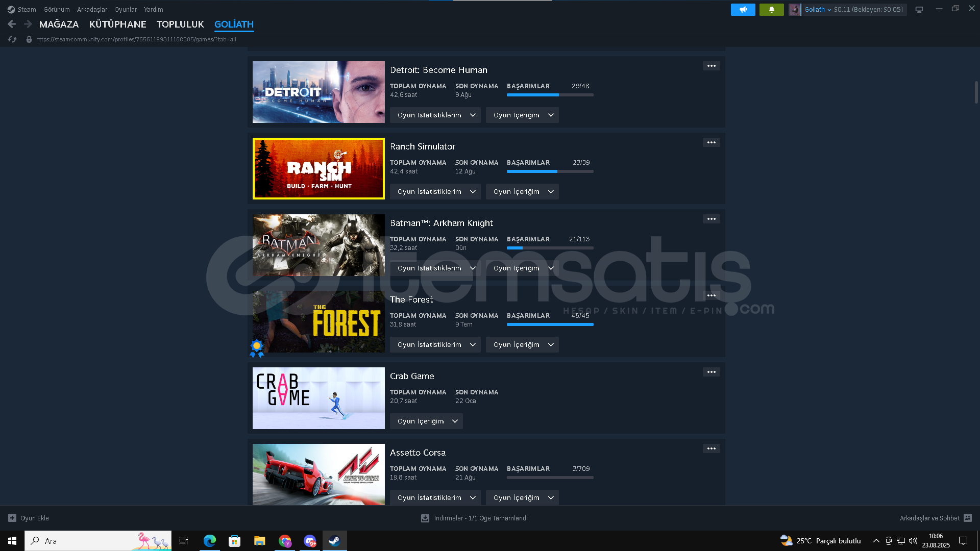Open the Windows Start menu

click(12, 541)
